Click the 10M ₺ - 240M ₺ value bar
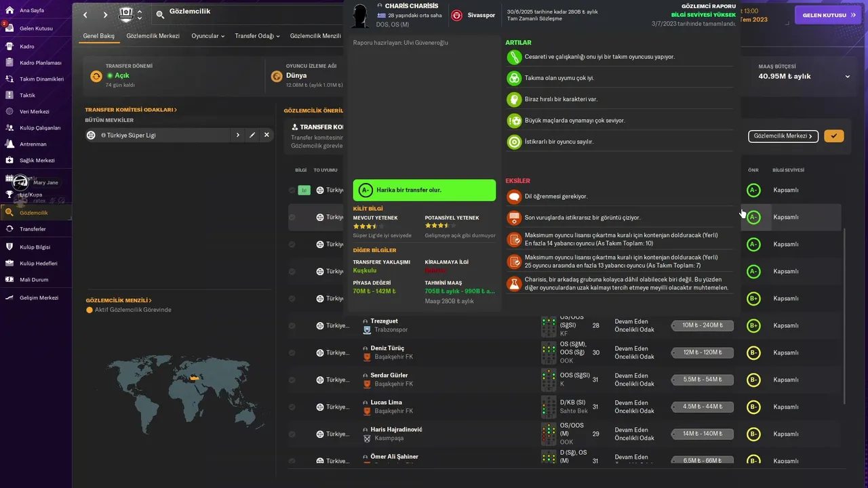The width and height of the screenshot is (868, 488). (x=703, y=325)
